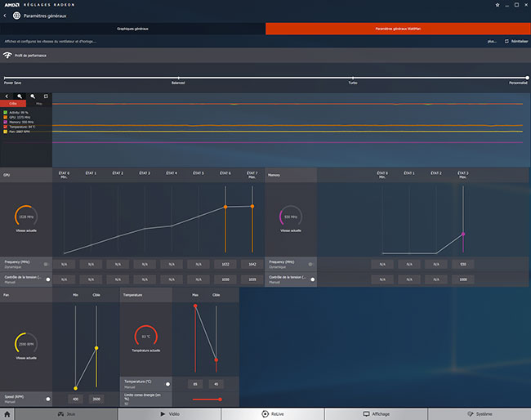
Task: Click the second magnifier zoom icon
Action: pos(33,96)
